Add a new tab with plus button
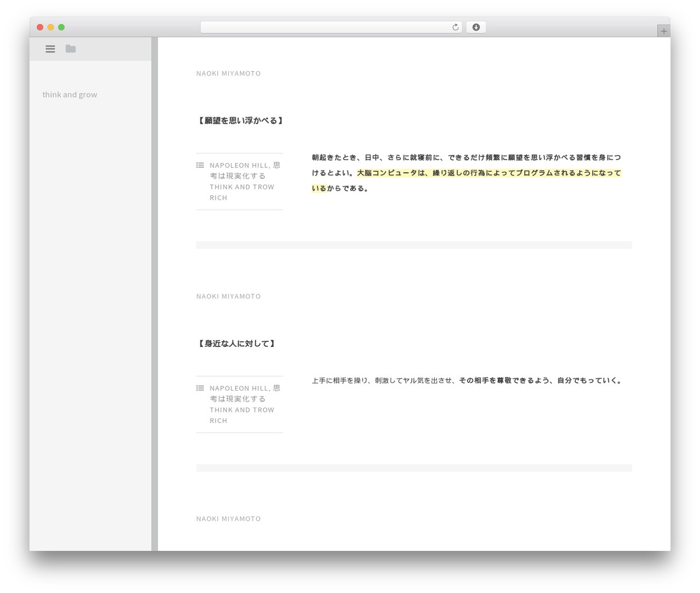Image resolution: width=700 pixels, height=593 pixels. click(x=663, y=31)
